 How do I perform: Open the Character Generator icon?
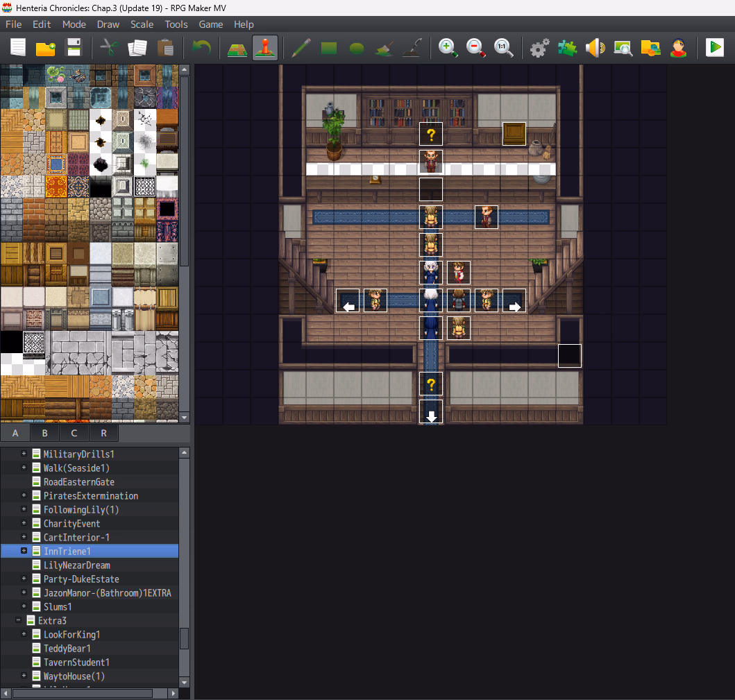[678, 48]
